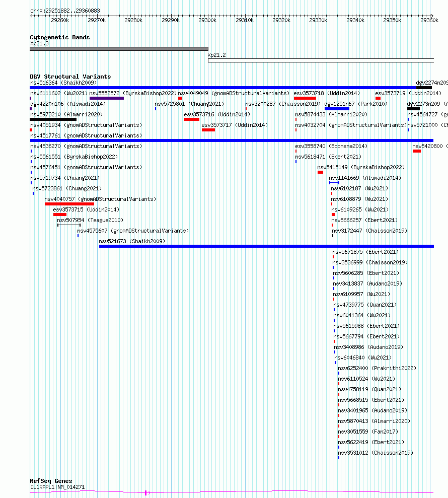Click nsv6109957 (Wu2021) label
Screen dimensions: 448x498
(361, 294)
